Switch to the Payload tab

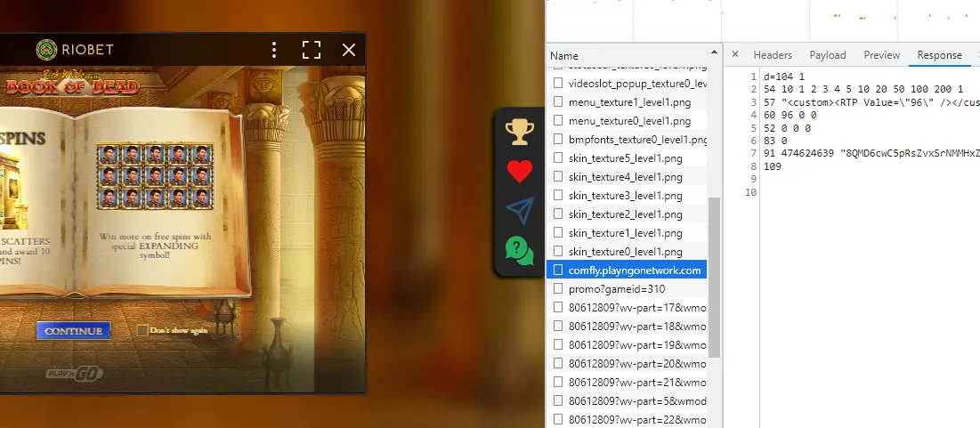[828, 55]
